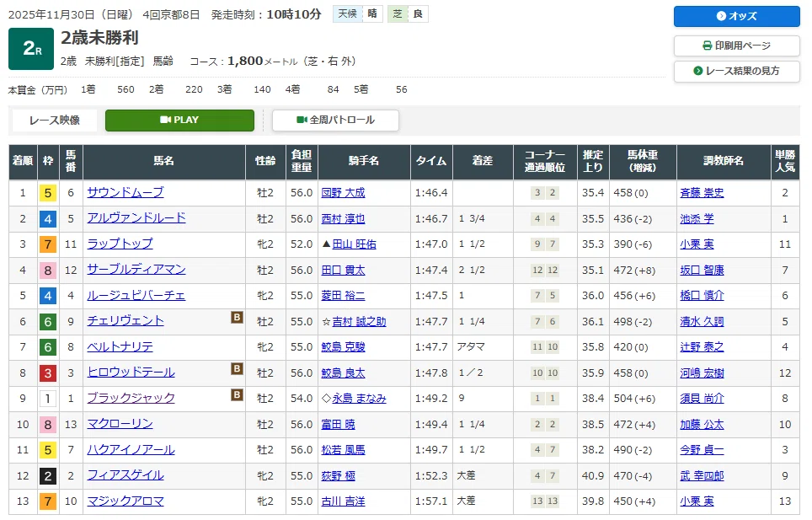This screenshot has width=812, height=520.
Task: Open horse マジックアロマ profile link
Action: click(126, 501)
